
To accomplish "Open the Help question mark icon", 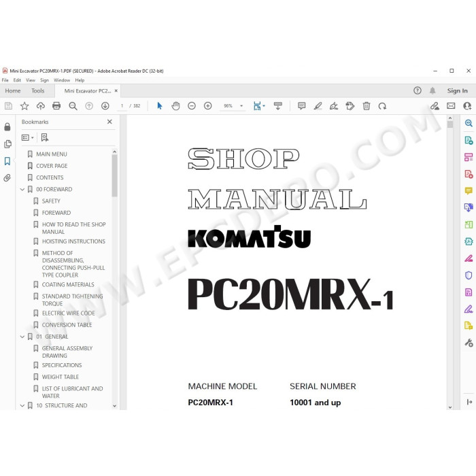I will click(418, 90).
